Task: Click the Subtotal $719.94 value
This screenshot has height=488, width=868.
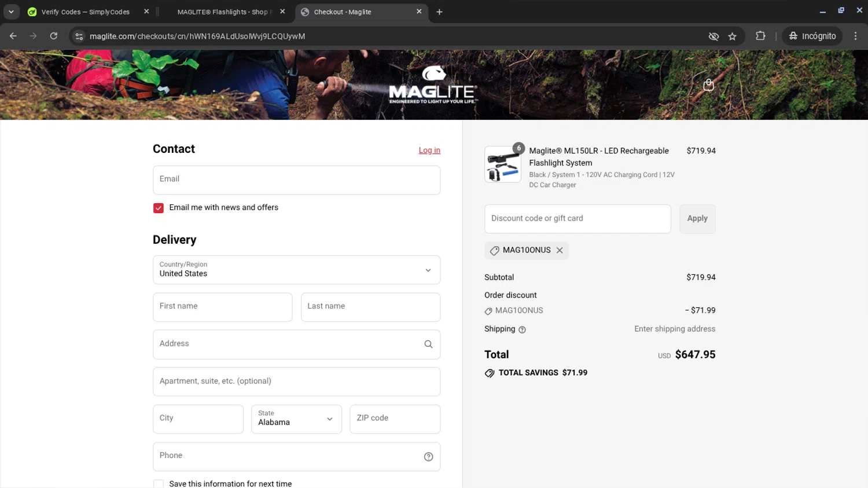Action: click(x=701, y=277)
